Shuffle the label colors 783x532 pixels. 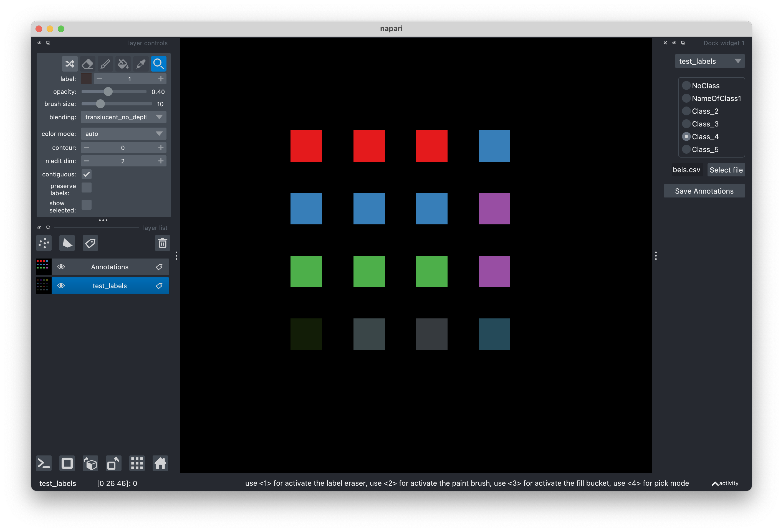pos(69,64)
